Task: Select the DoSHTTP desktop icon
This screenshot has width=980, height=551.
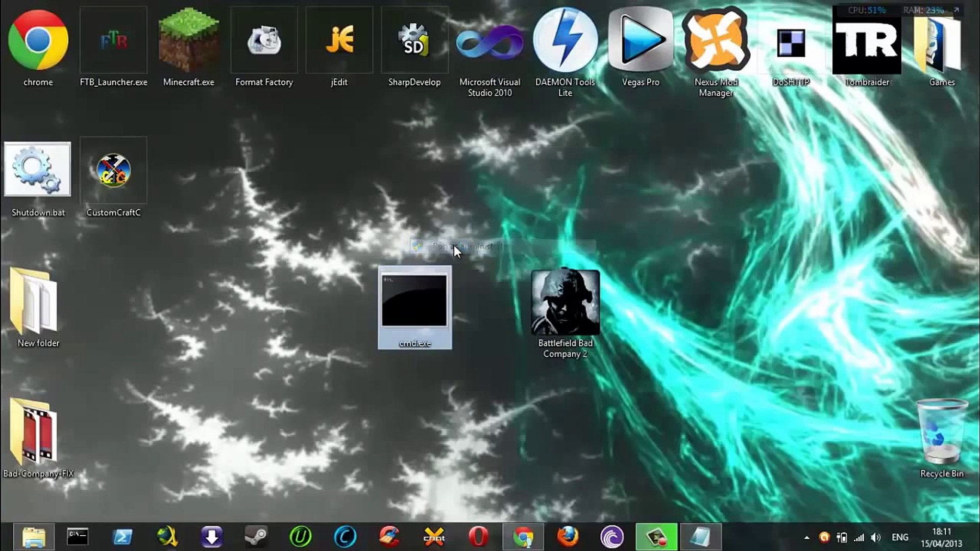Action: coord(791,42)
